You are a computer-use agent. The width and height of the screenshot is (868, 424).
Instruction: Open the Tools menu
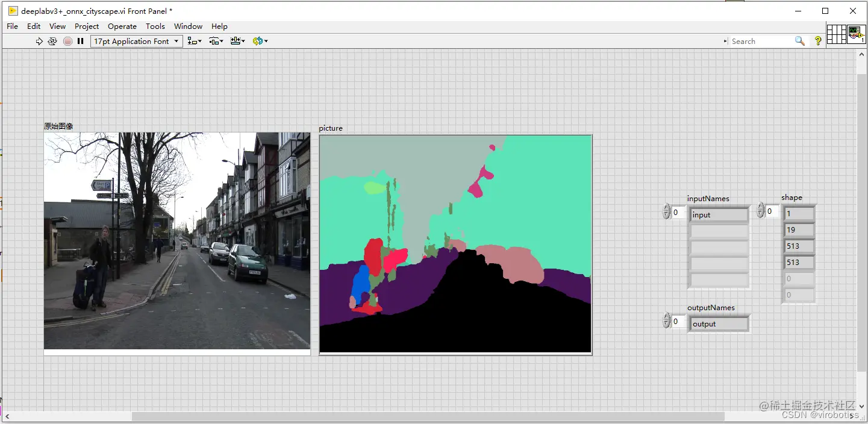coord(155,26)
